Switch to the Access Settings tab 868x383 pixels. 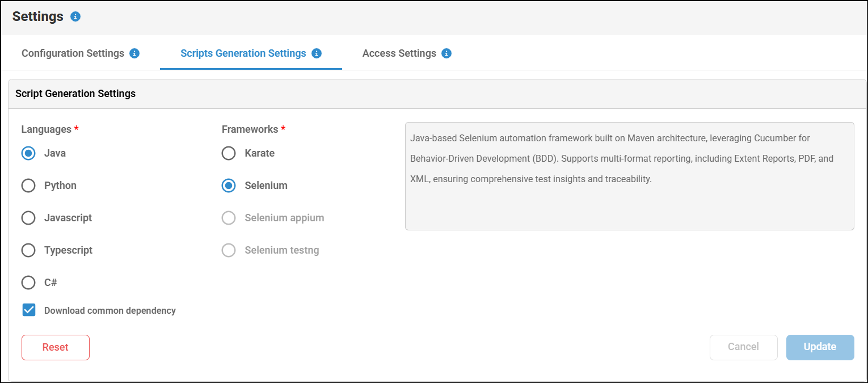[399, 53]
